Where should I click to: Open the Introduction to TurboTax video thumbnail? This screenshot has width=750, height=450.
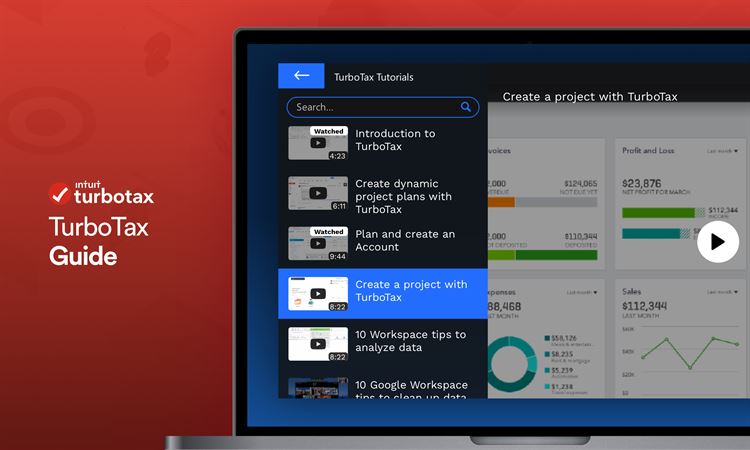[318, 143]
